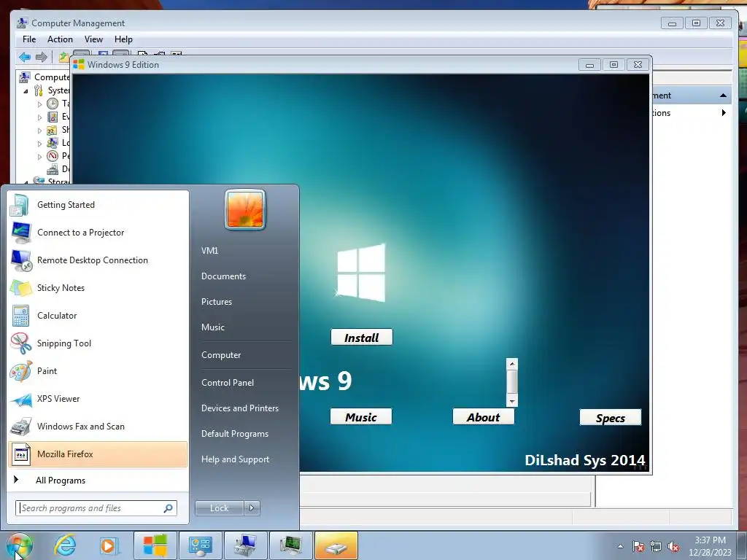747x560 pixels.
Task: Expand the Task Scheduler tree node
Action: click(39, 104)
